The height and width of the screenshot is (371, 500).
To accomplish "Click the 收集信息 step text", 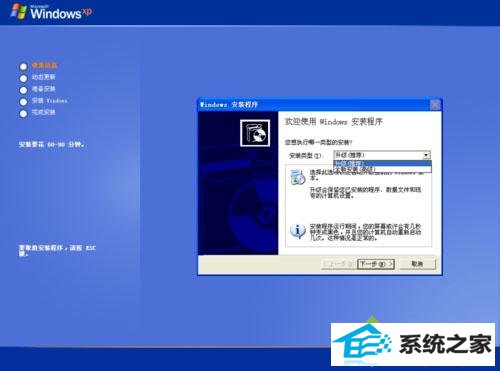I will coord(44,65).
